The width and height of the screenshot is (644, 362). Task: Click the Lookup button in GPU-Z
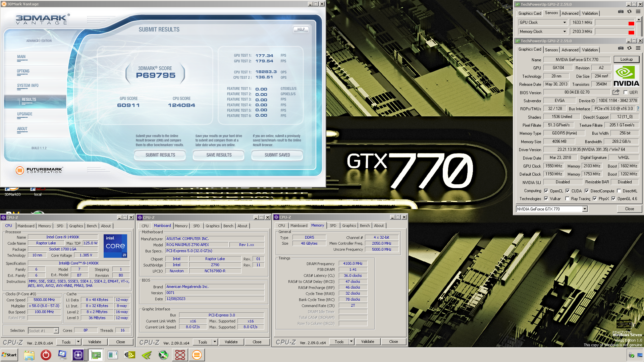point(626,59)
